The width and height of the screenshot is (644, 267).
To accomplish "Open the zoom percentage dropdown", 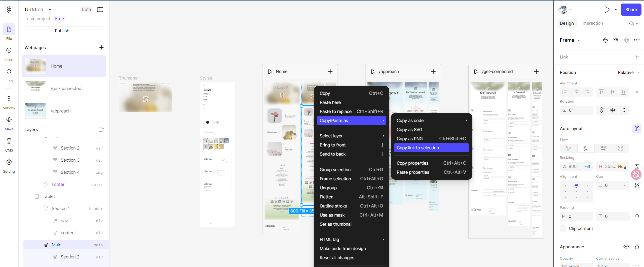I will click(x=633, y=23).
